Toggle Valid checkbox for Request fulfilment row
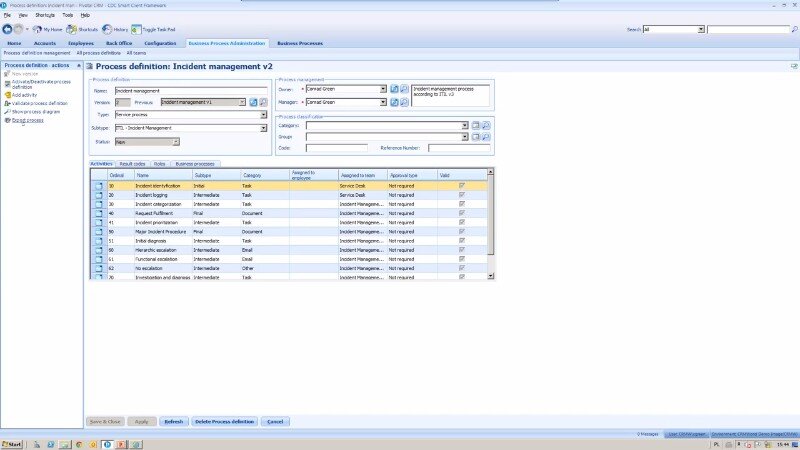 click(461, 213)
